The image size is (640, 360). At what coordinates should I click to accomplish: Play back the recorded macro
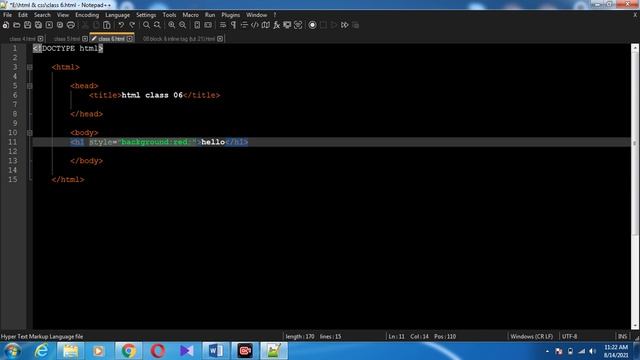pos(334,25)
